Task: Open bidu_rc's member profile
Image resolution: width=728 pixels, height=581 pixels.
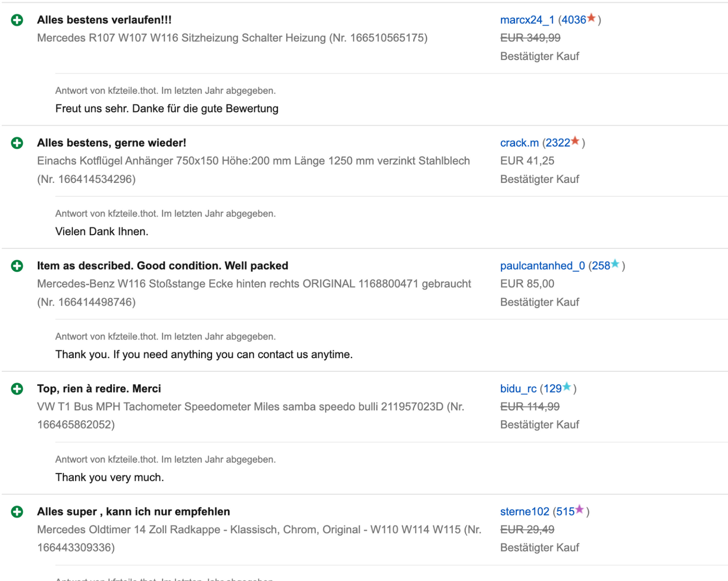Action: 518,389
